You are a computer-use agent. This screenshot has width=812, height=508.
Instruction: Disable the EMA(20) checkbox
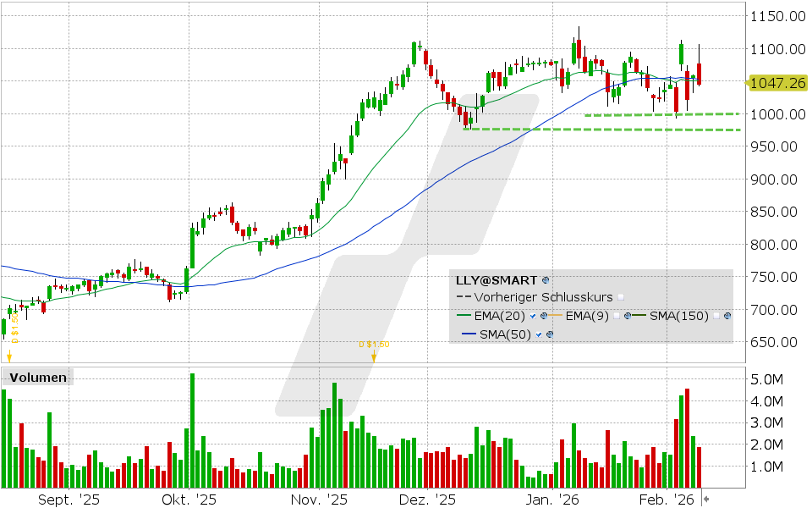533,316
